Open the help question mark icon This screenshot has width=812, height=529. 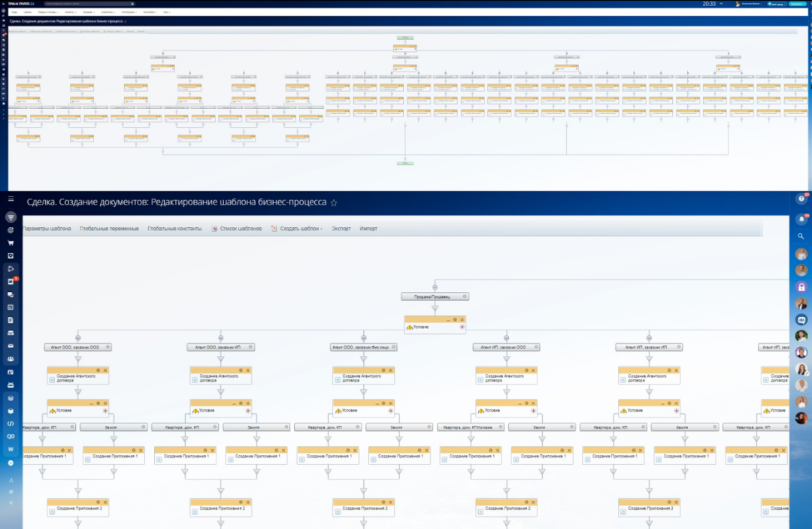pos(801,199)
